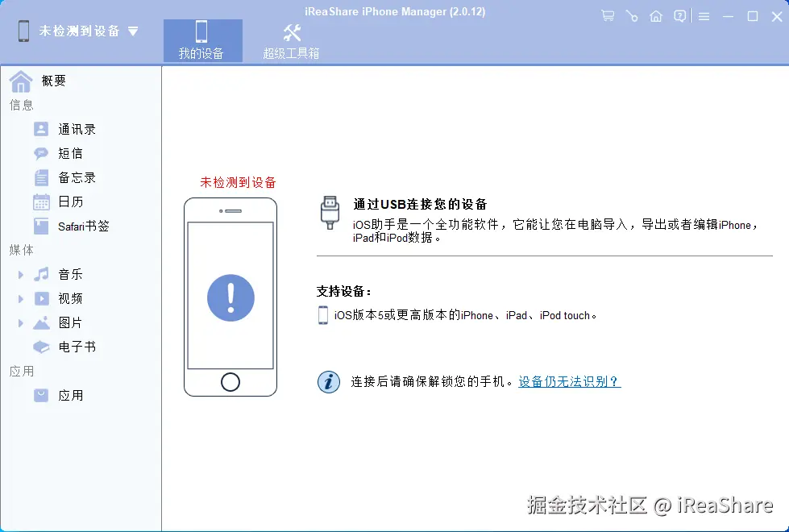Click the 通过USB连接您的设备 heading
This screenshot has height=532, width=789.
pos(420,204)
